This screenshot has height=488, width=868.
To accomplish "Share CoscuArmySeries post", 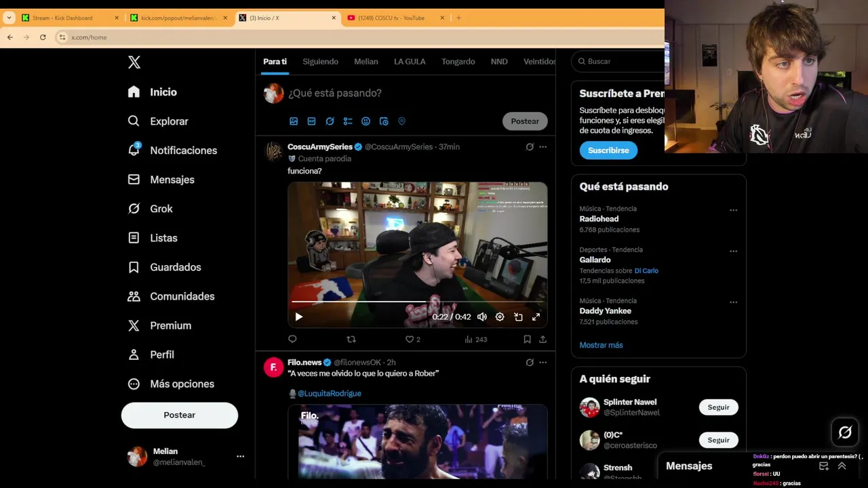I will click(x=542, y=340).
